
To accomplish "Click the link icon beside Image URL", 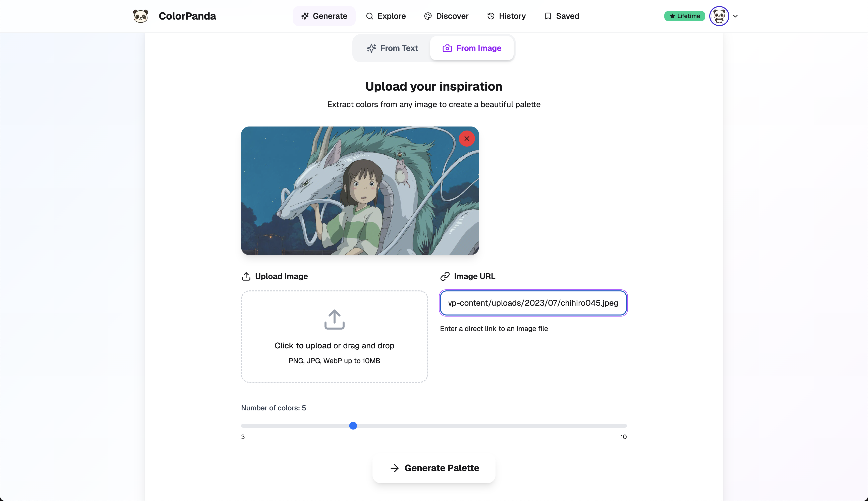I will click(x=445, y=276).
